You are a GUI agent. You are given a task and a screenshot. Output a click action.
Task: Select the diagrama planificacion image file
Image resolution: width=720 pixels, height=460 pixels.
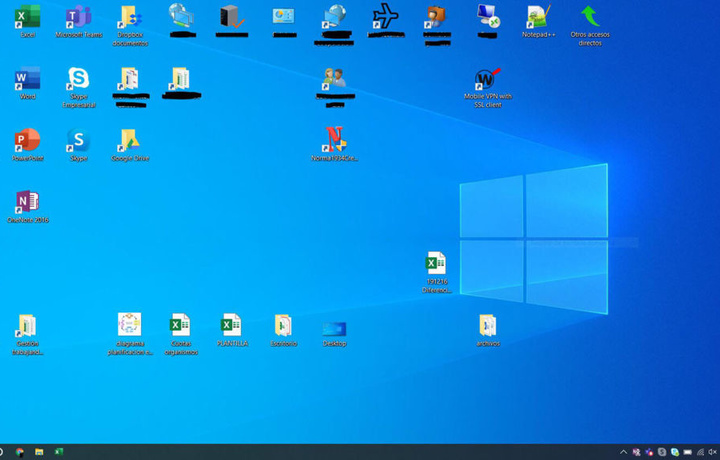pos(130,334)
